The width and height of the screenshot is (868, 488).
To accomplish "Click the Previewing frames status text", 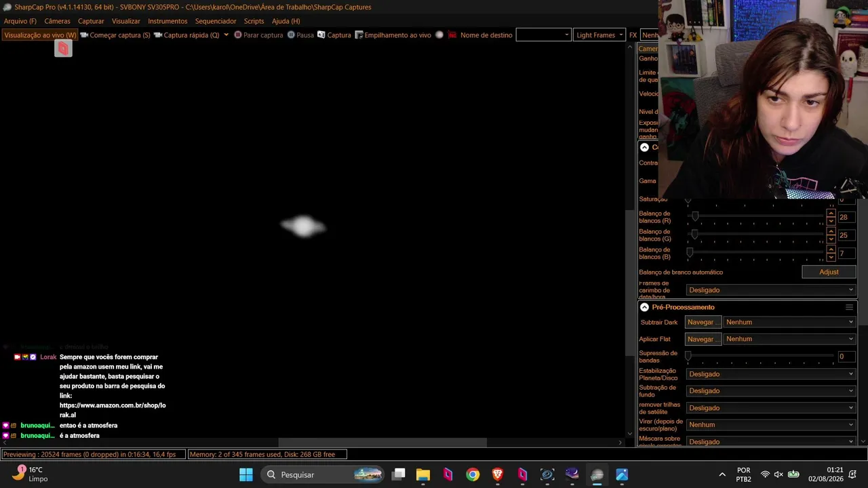I will click(x=93, y=454).
